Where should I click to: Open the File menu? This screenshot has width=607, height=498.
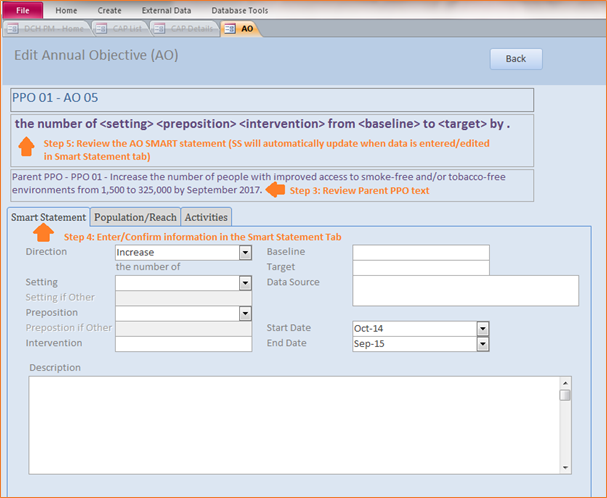pyautogui.click(x=23, y=10)
